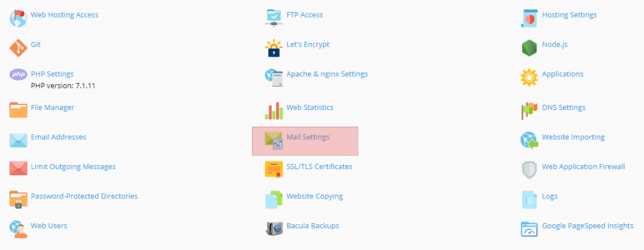
Task: Open the Website Copying link
Action: click(314, 196)
